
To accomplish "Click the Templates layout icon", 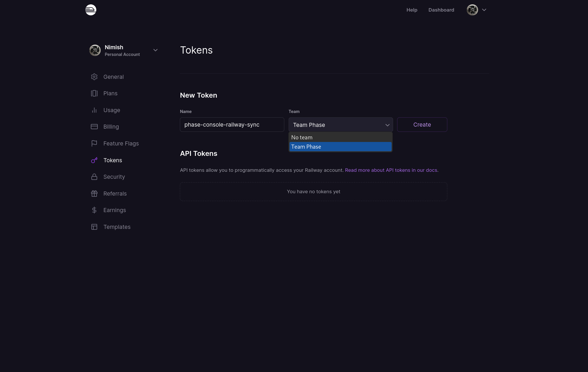I will point(94,227).
